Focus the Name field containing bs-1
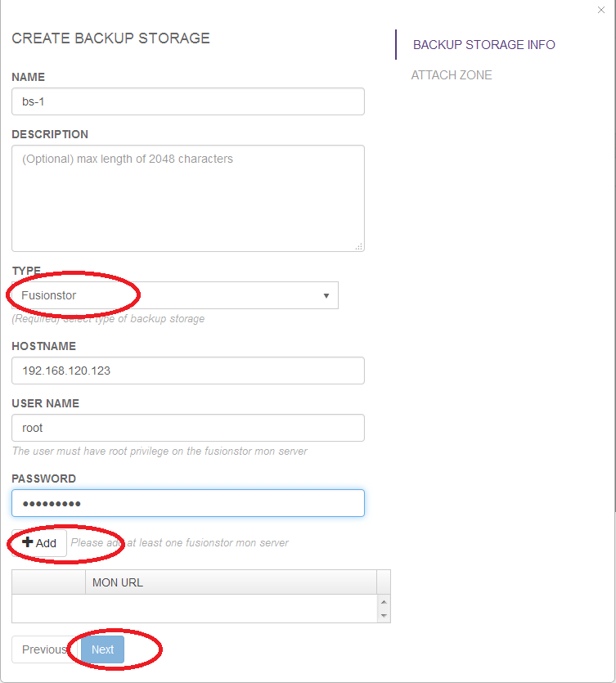616x683 pixels. pyautogui.click(x=188, y=101)
